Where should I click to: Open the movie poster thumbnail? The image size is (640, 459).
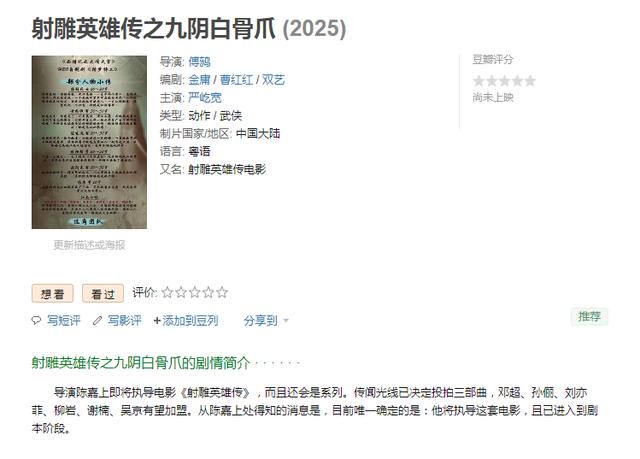(89, 142)
